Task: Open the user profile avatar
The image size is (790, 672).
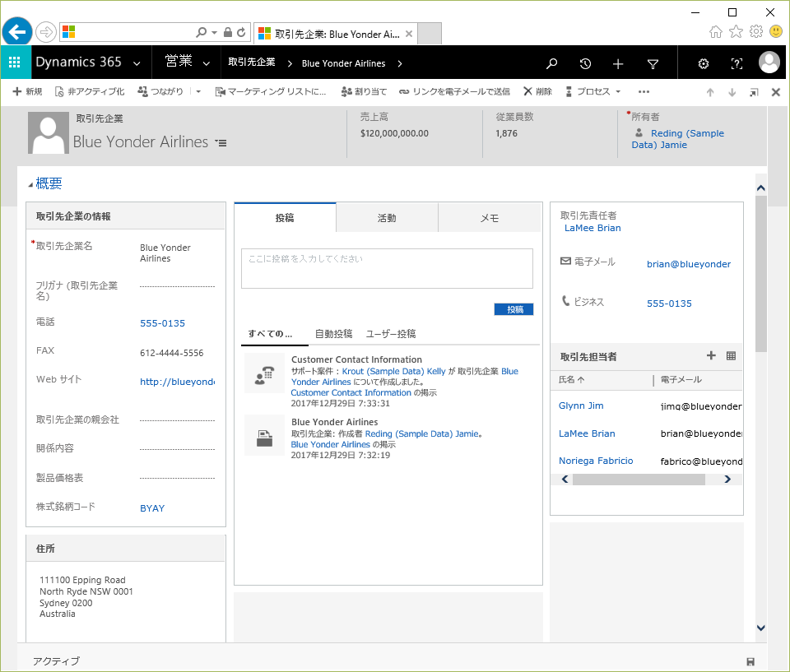Action: pyautogui.click(x=769, y=63)
